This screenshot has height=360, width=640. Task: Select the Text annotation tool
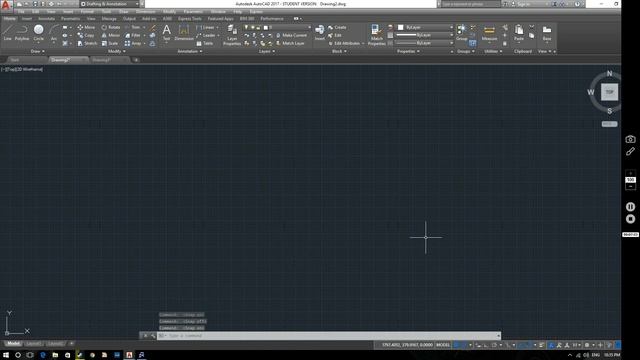coord(167,32)
